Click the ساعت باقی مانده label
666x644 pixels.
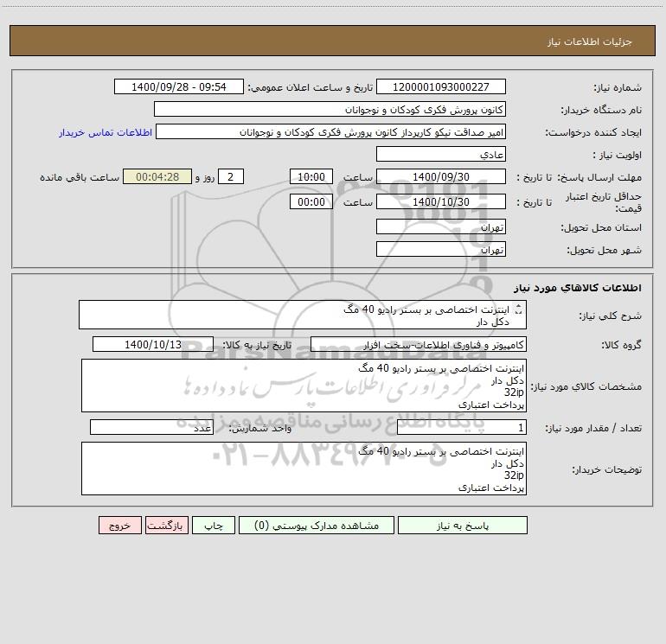pyautogui.click(x=80, y=177)
